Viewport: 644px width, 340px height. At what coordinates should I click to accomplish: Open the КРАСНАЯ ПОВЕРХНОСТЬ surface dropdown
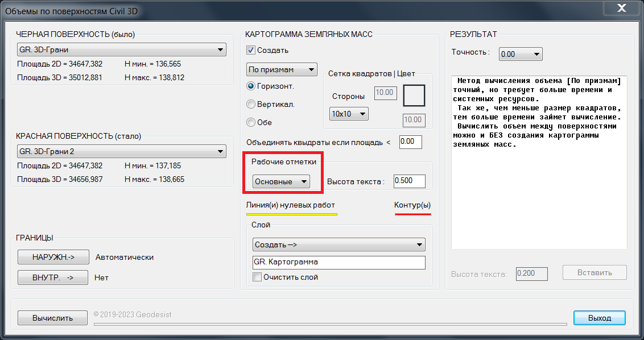pyautogui.click(x=122, y=152)
